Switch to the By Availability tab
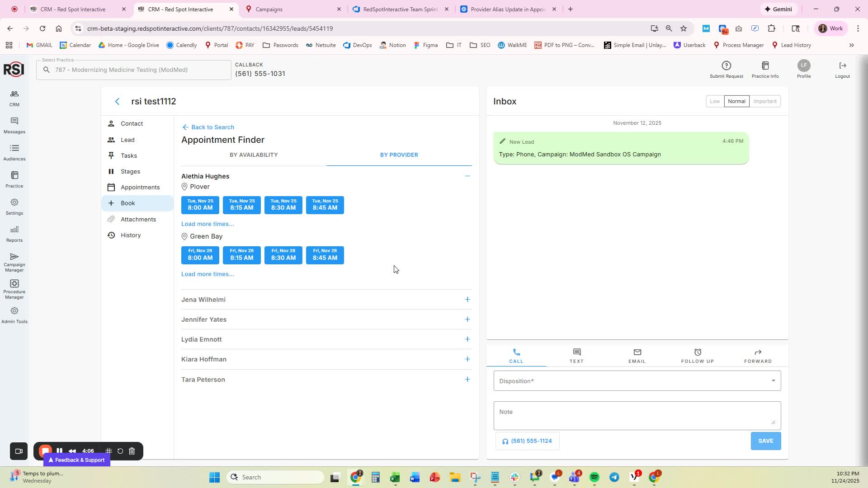This screenshot has height=488, width=868. coord(254,155)
